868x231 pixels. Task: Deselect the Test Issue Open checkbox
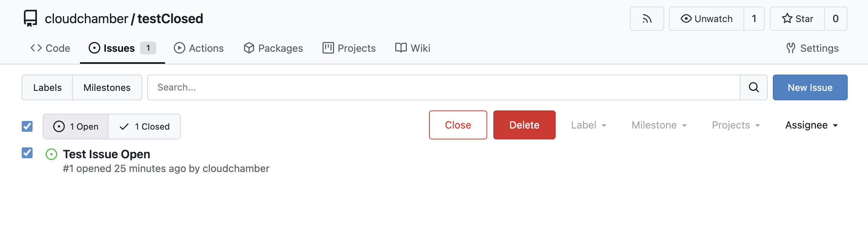click(27, 153)
